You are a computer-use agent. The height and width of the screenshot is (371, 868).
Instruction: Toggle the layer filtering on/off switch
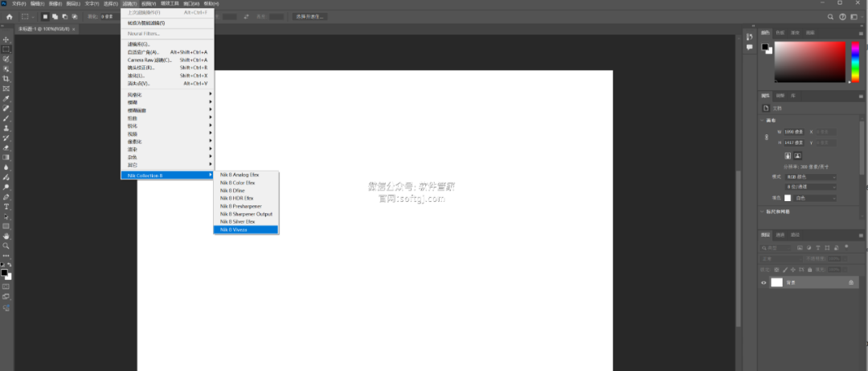pyautogui.click(x=845, y=247)
